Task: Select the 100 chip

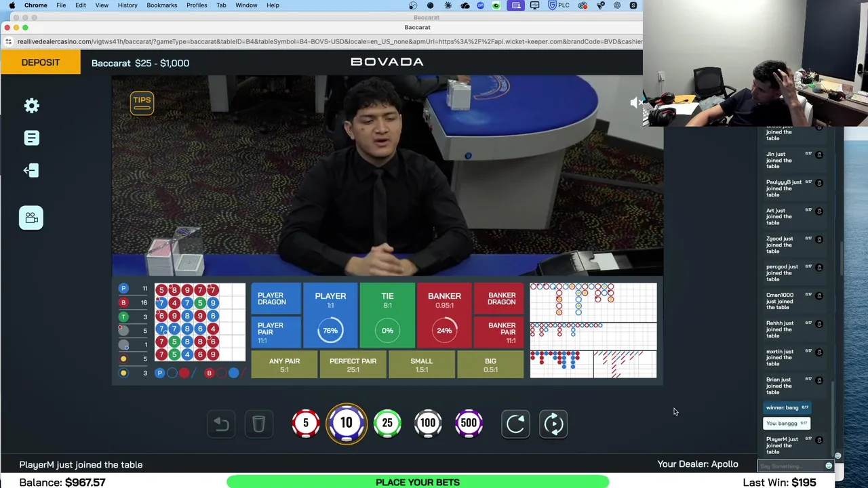Action: (x=428, y=423)
